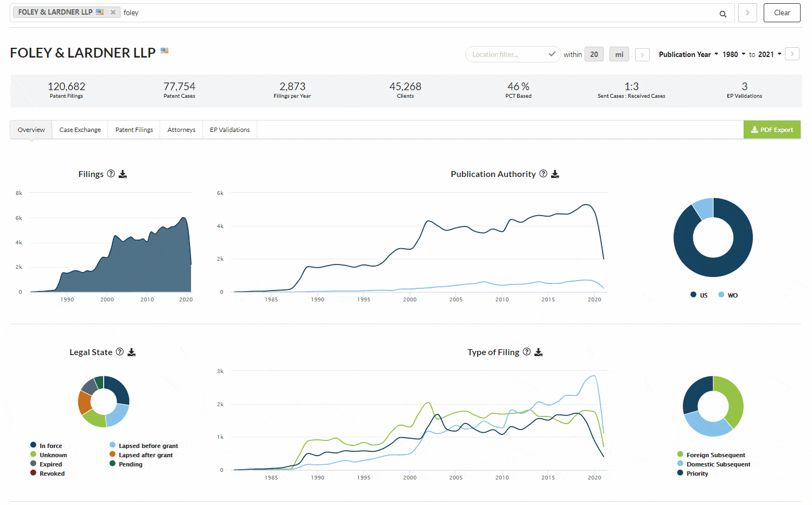The height and width of the screenshot is (505, 812).
Task: Open the EP Validations tab
Action: 230,130
